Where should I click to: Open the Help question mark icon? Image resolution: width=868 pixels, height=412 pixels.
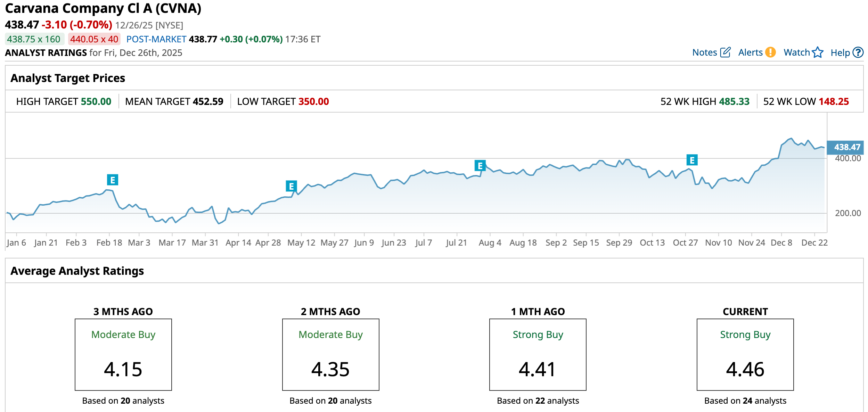point(858,52)
